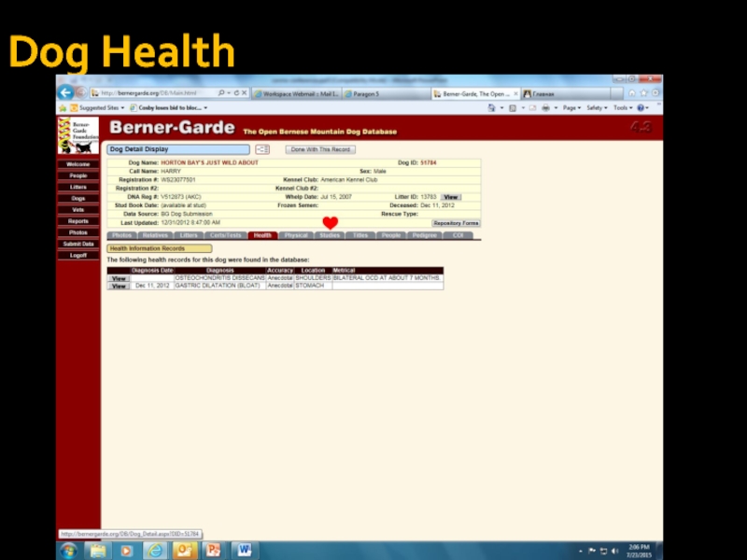The height and width of the screenshot is (560, 747).
Task: Open Outlook from the taskbar
Action: point(183,550)
